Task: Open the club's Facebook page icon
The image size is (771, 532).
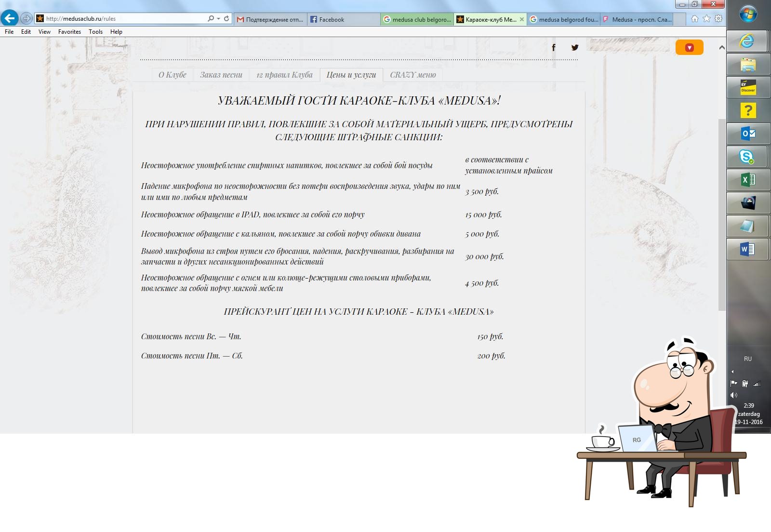Action: [554, 47]
